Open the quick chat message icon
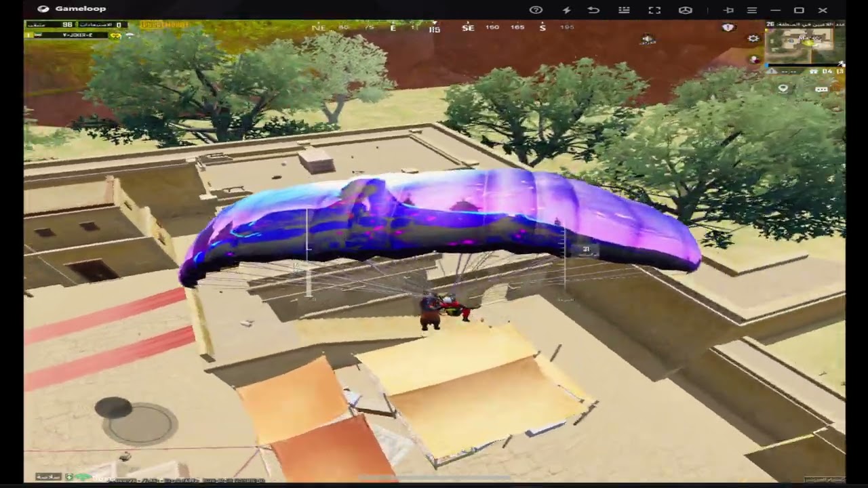This screenshot has height=488, width=868. (821, 89)
